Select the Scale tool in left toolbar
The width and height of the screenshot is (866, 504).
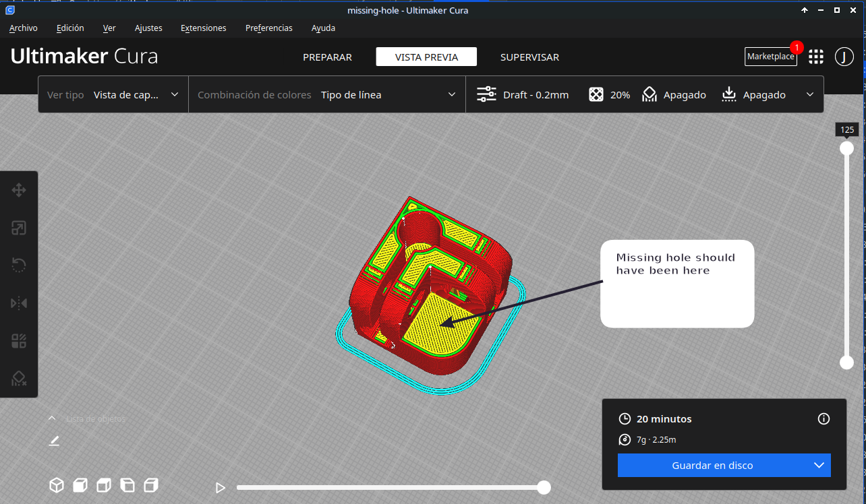[x=19, y=228]
